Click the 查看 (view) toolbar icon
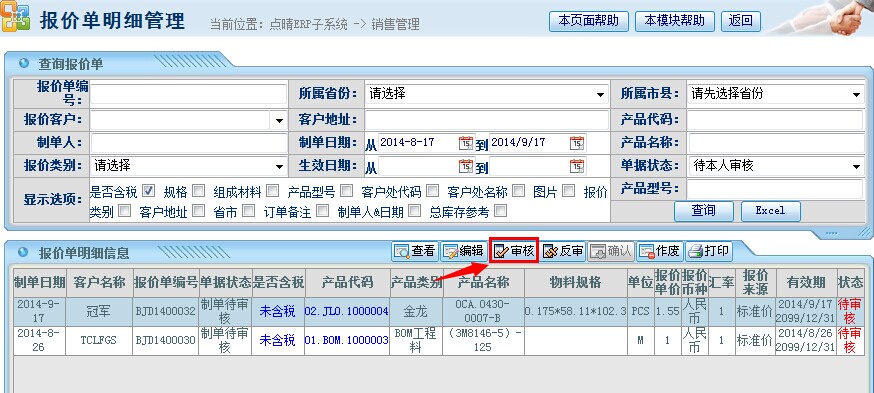This screenshot has width=874, height=393. tap(415, 252)
